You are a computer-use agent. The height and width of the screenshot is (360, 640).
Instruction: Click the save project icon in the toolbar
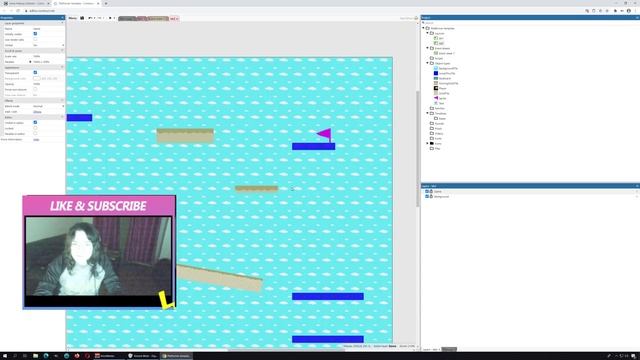click(82, 18)
